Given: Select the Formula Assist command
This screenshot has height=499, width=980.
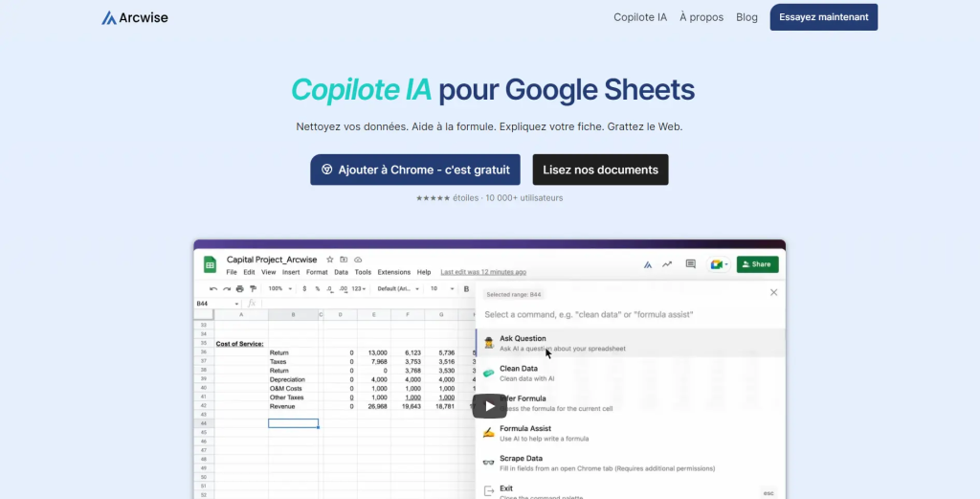Looking at the screenshot, I should pos(630,433).
